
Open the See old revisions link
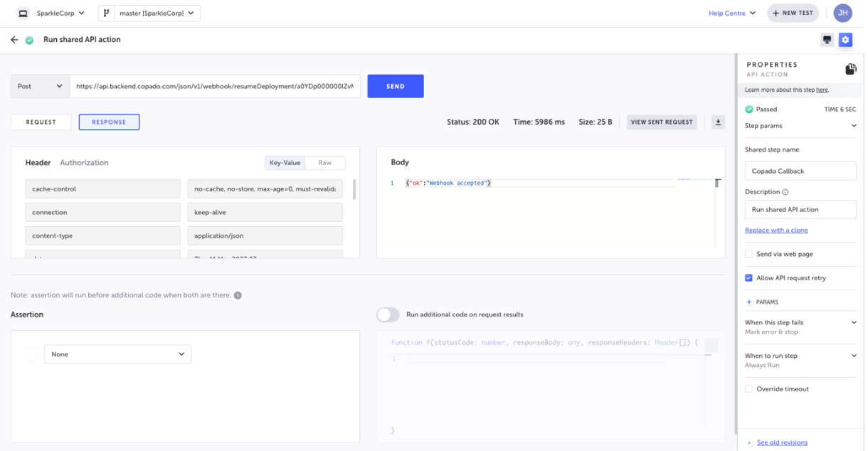[x=782, y=442]
